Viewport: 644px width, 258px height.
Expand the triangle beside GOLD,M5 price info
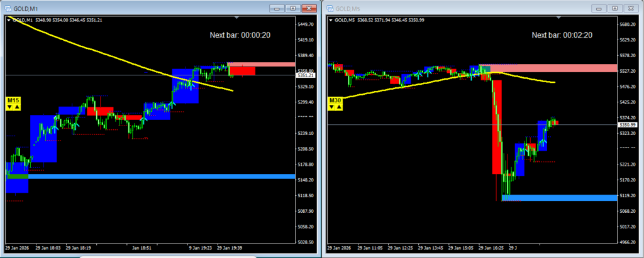click(330, 20)
